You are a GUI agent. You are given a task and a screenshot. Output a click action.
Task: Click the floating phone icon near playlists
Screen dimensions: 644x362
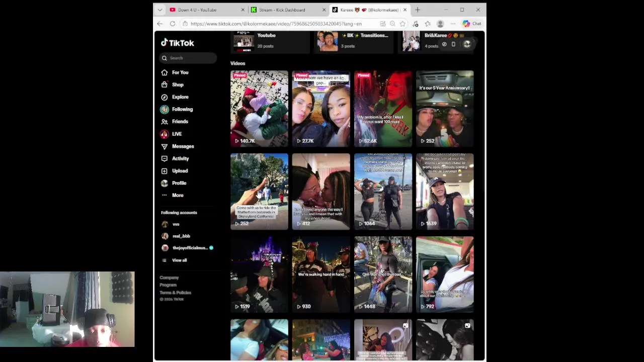pyautogui.click(x=453, y=44)
